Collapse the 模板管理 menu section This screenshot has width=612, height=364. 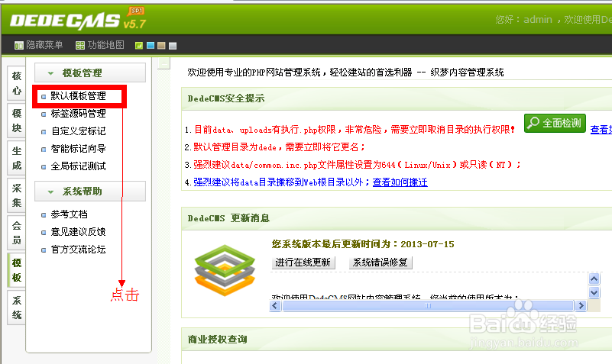click(x=89, y=73)
